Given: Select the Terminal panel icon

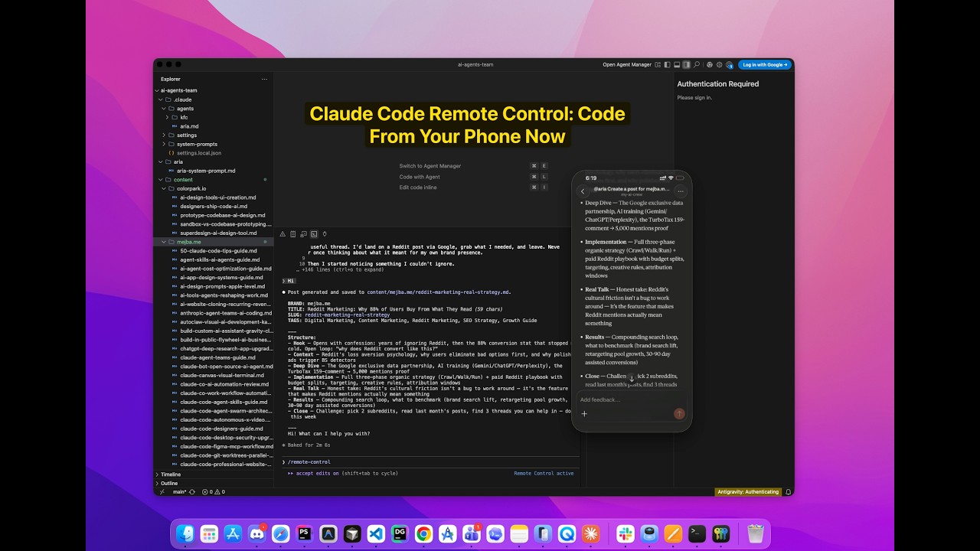Looking at the screenshot, I should click(314, 234).
